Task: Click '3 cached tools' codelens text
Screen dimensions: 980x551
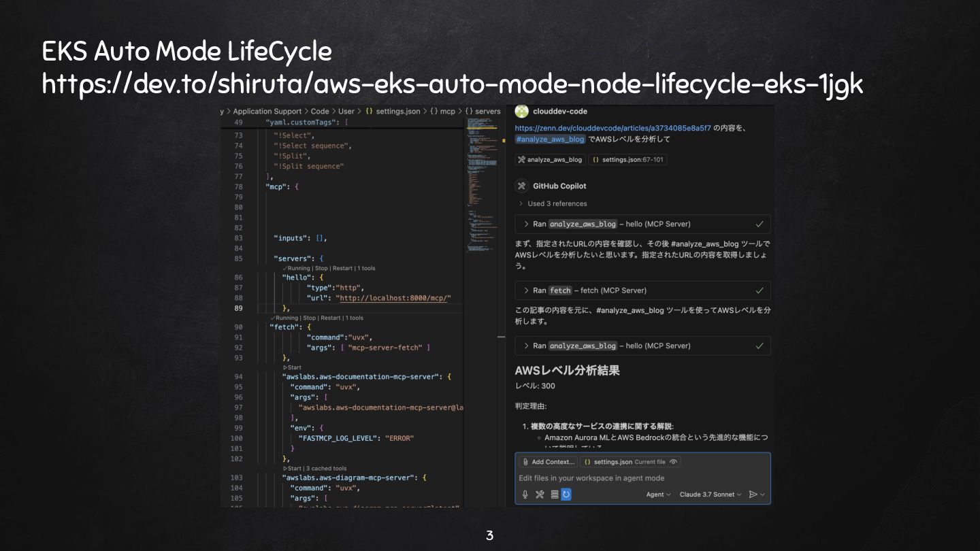Action: (x=327, y=468)
